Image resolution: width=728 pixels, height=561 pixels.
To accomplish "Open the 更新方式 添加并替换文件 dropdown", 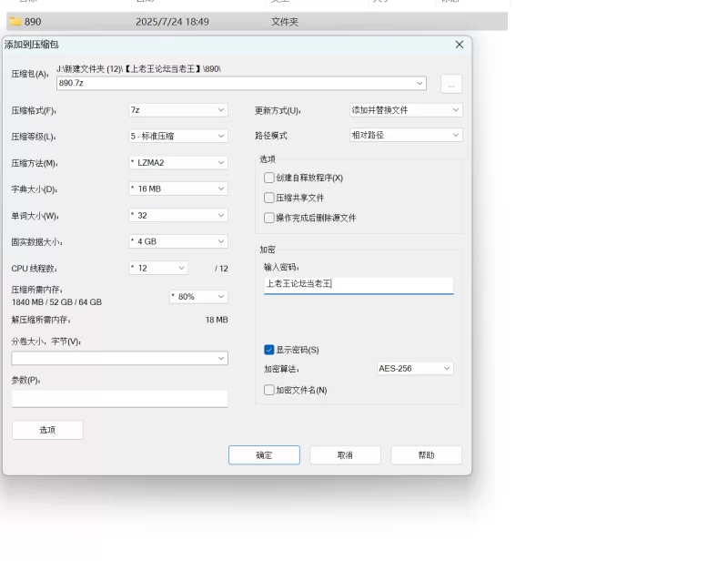I will coord(406,110).
